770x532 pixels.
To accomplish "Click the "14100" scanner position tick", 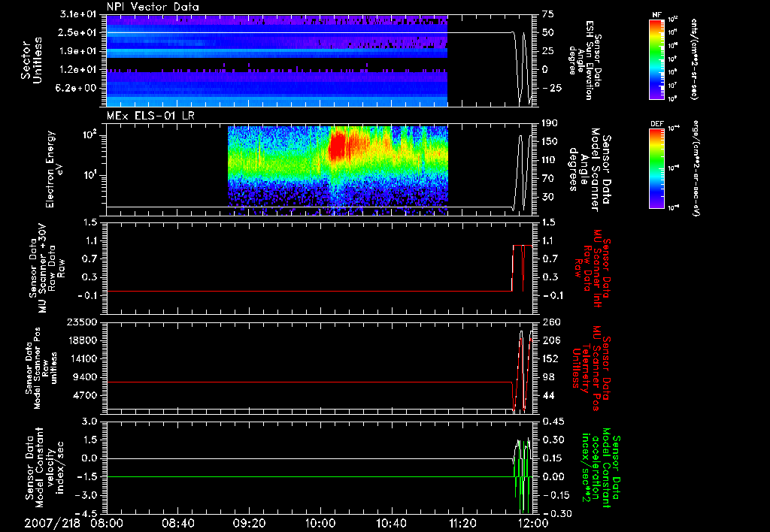I will click(x=82, y=358).
